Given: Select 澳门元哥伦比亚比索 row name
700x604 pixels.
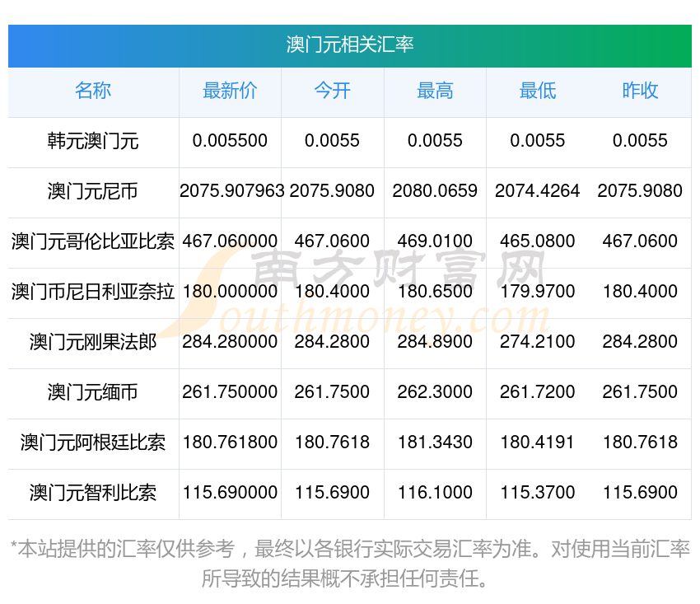Looking at the screenshot, I should [93, 241].
